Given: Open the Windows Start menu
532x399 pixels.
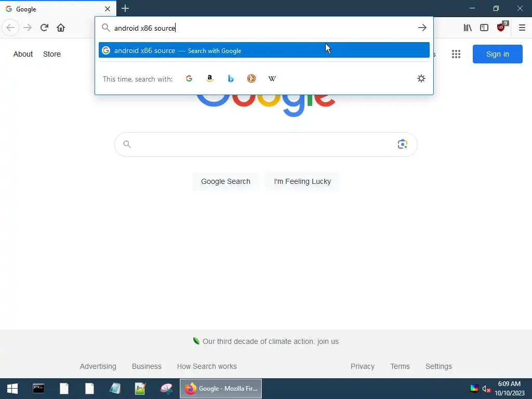Looking at the screenshot, I should (x=12, y=389).
